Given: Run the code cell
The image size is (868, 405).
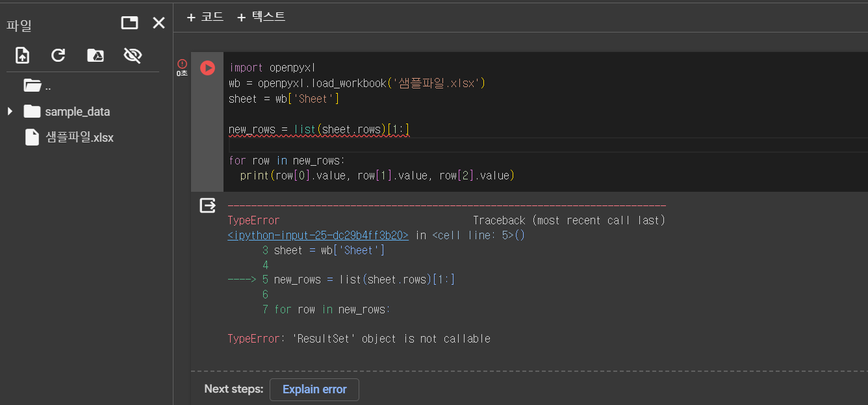Looking at the screenshot, I should point(207,68).
